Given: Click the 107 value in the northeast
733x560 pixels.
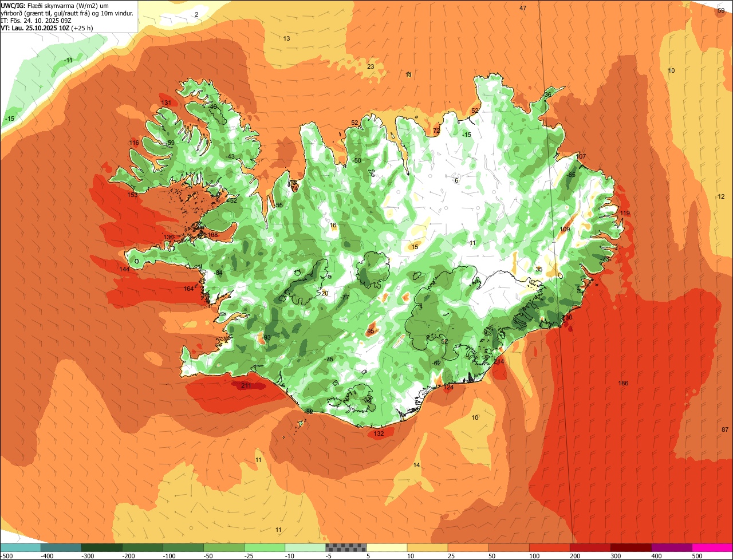Looking at the screenshot, I should click(x=581, y=156).
